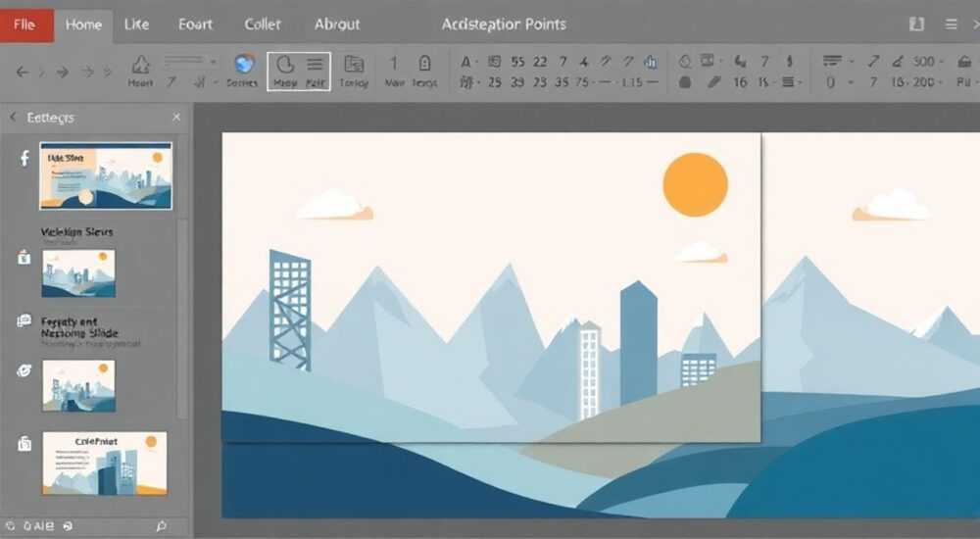Click the search icon at panel bottom
This screenshot has height=539, width=980.
pos(162,526)
